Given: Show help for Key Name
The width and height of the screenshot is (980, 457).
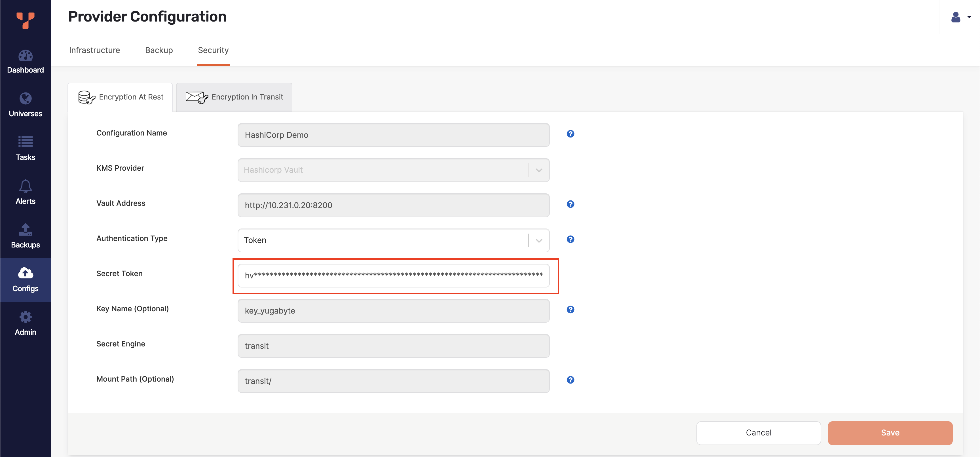Looking at the screenshot, I should 570,310.
